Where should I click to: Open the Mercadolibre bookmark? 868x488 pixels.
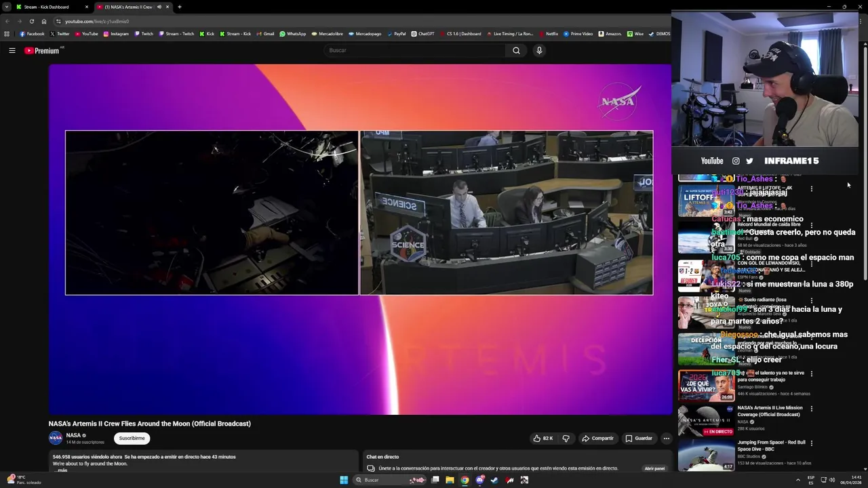coord(328,34)
